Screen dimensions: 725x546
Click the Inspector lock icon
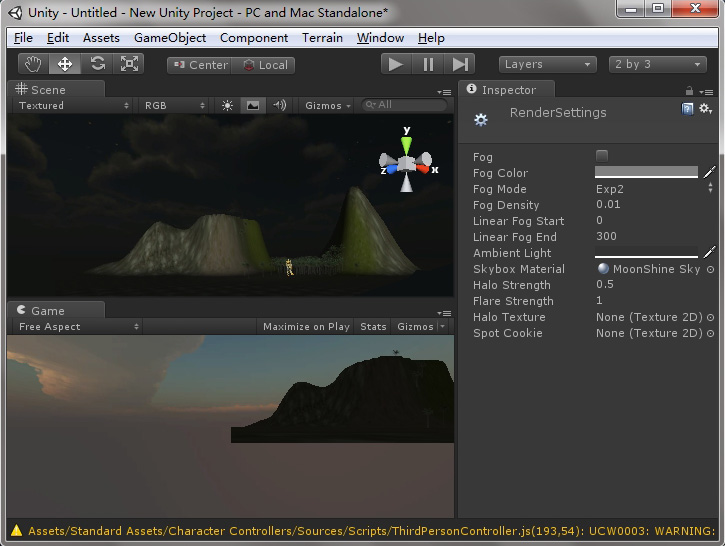tap(689, 91)
